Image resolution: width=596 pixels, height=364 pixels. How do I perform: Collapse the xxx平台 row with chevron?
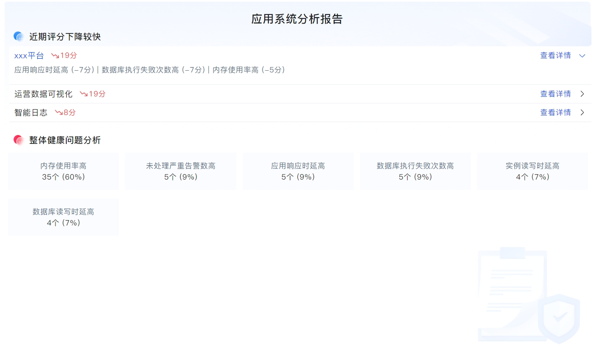582,56
